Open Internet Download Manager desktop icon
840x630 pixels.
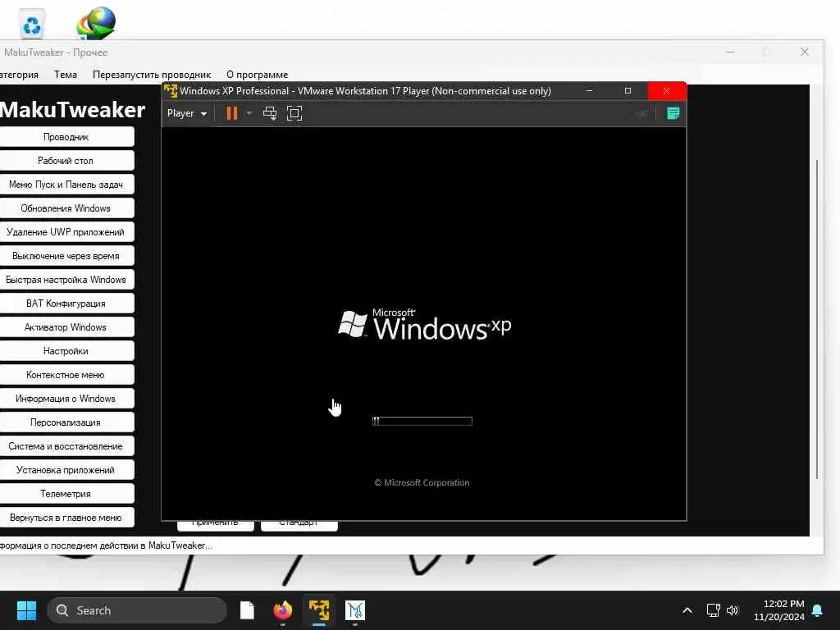pyautogui.click(x=97, y=23)
